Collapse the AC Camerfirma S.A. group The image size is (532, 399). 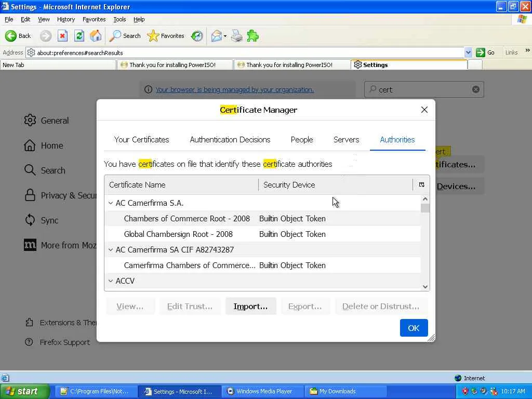(x=111, y=203)
